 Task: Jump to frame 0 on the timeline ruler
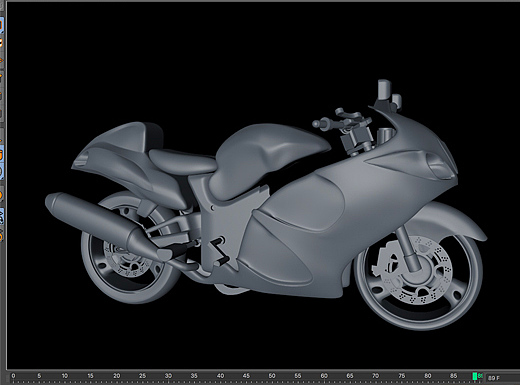[13, 376]
